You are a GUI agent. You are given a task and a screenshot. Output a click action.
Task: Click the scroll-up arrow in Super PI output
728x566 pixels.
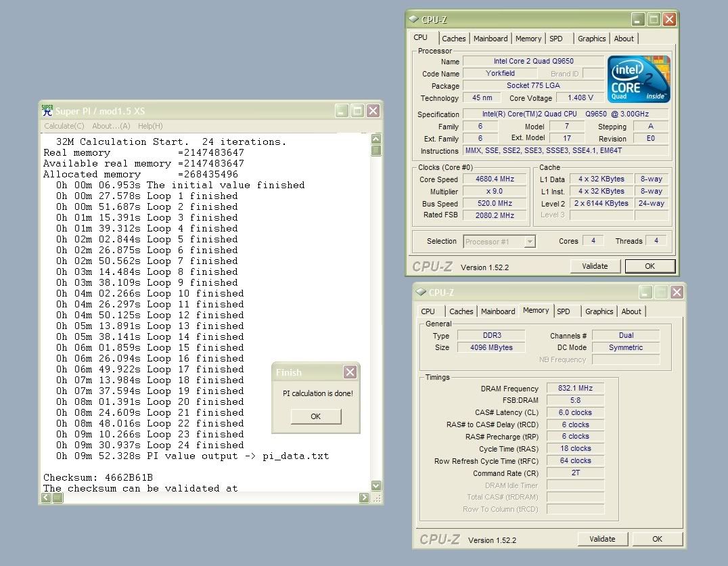pos(376,139)
